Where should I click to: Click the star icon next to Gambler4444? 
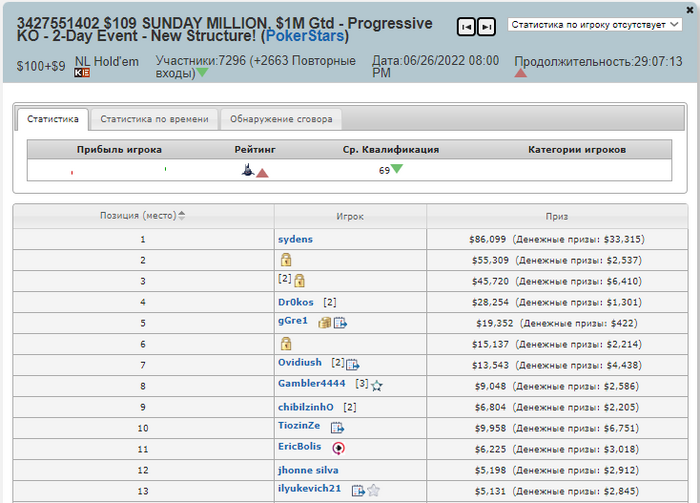377,386
